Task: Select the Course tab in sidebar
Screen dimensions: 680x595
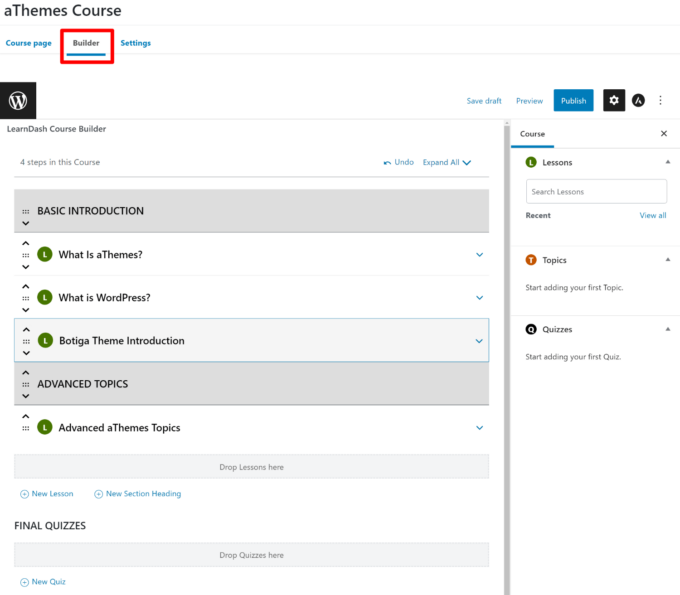Action: (533, 134)
